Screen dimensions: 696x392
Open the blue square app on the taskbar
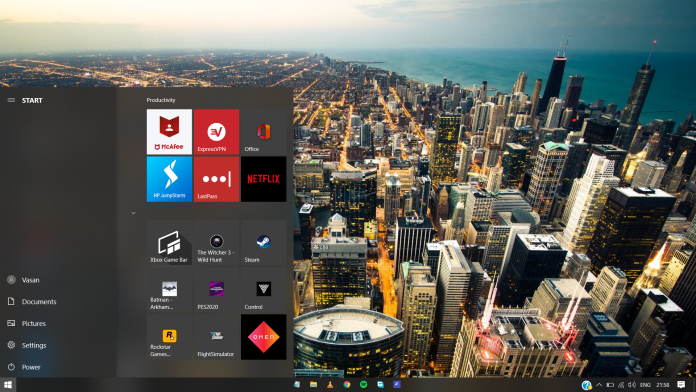(x=397, y=384)
